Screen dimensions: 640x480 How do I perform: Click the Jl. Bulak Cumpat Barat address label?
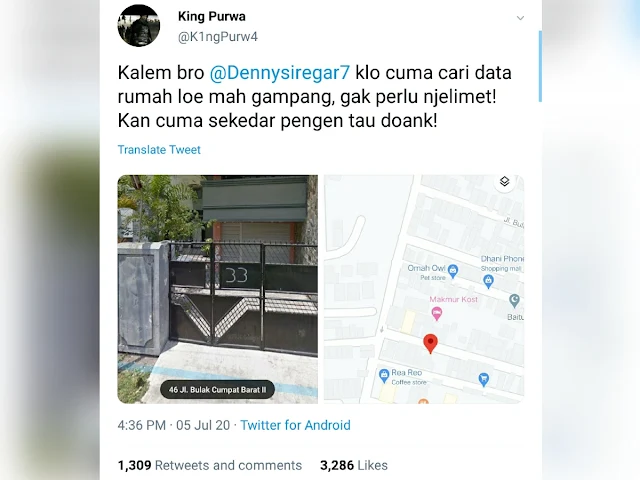tap(217, 390)
